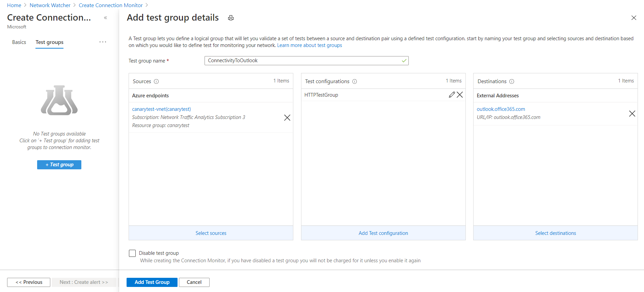Remove outlook.office365.com destination
Viewport: 644px width, 292px height.
[x=632, y=114]
